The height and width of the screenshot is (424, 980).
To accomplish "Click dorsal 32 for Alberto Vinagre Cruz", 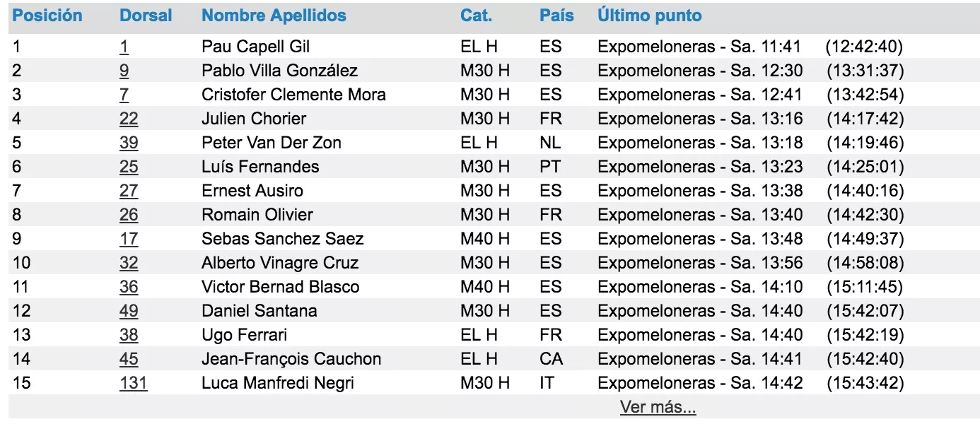I will coord(129,263).
